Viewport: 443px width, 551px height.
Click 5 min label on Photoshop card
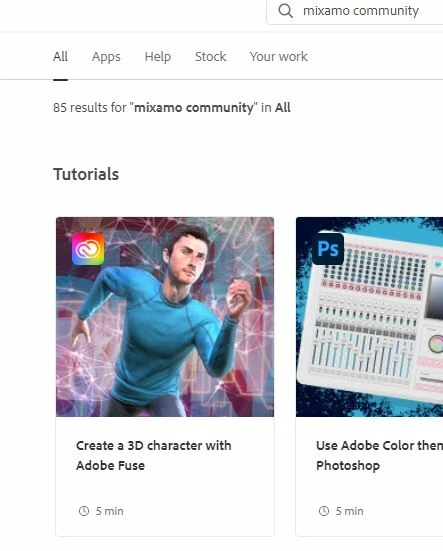[350, 511]
